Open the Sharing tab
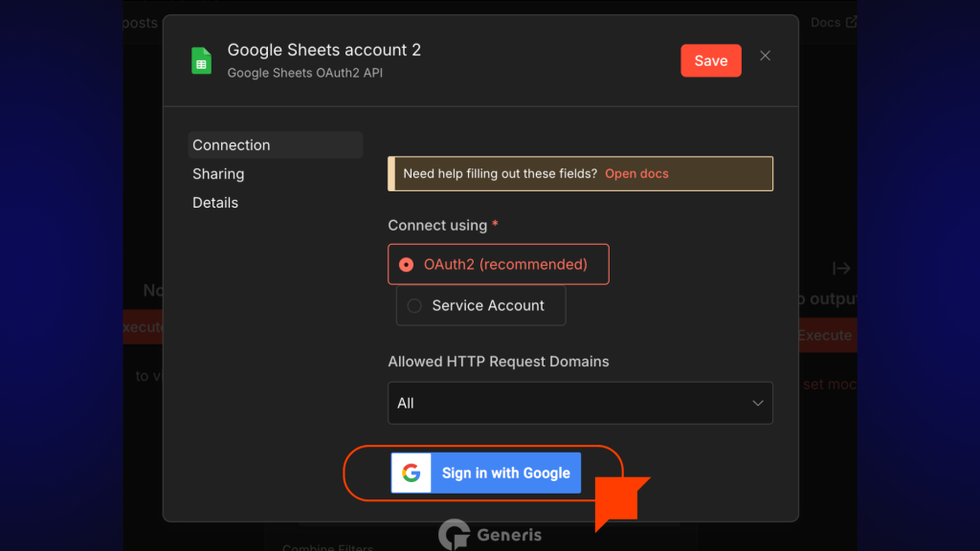 pyautogui.click(x=218, y=174)
